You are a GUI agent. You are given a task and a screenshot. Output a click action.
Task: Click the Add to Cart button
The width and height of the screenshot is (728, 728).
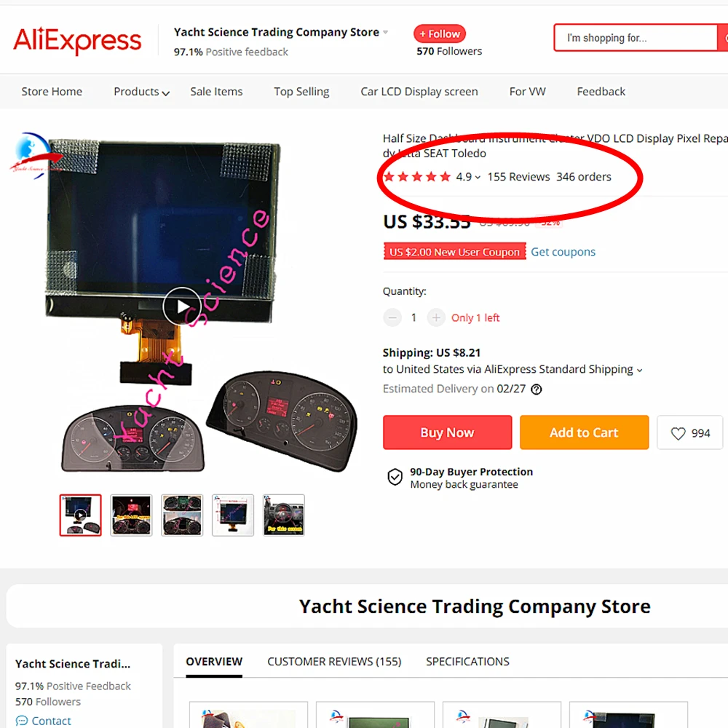pos(584,432)
